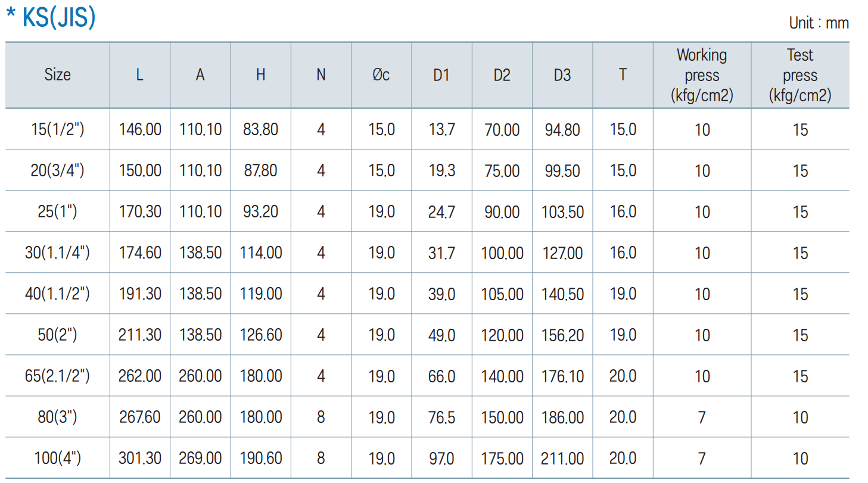Click the D3 value 94.80 cell
Screen dimensions: 868x483
562,129
